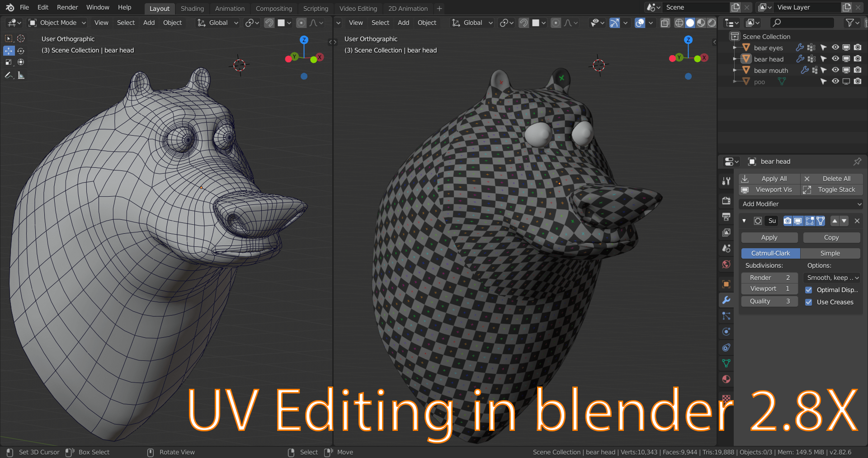The image size is (868, 458).
Task: Click the Apply All modifiers button
Action: (769, 179)
